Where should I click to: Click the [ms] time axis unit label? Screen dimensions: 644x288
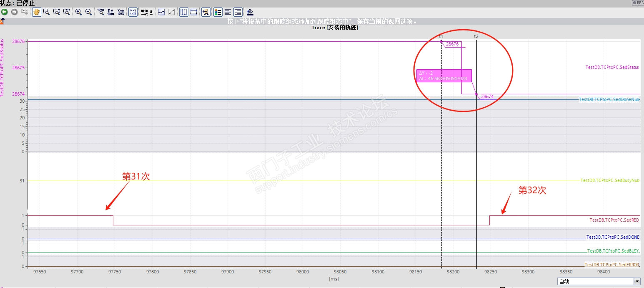[334, 278]
